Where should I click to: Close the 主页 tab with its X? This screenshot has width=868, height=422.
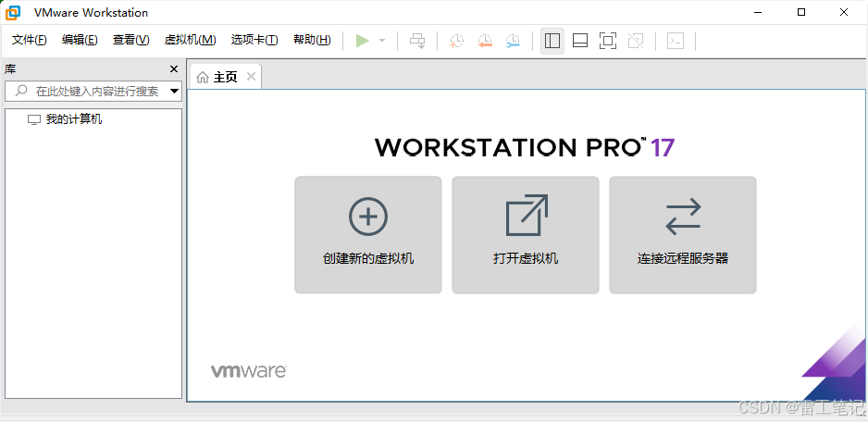251,77
